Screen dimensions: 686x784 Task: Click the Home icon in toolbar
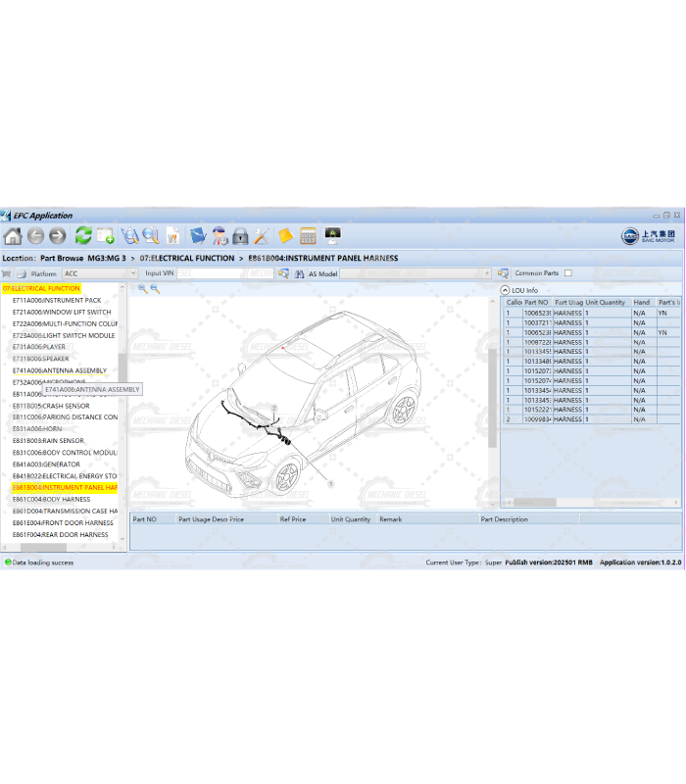(13, 236)
